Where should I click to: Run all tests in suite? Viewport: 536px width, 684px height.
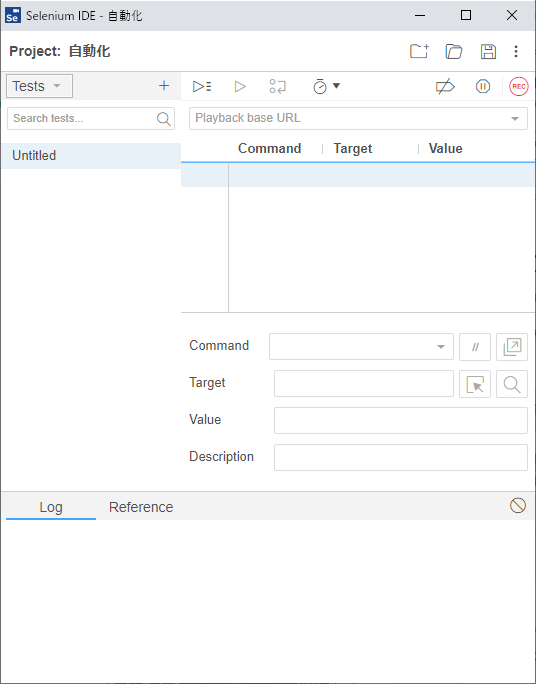pyautogui.click(x=202, y=86)
